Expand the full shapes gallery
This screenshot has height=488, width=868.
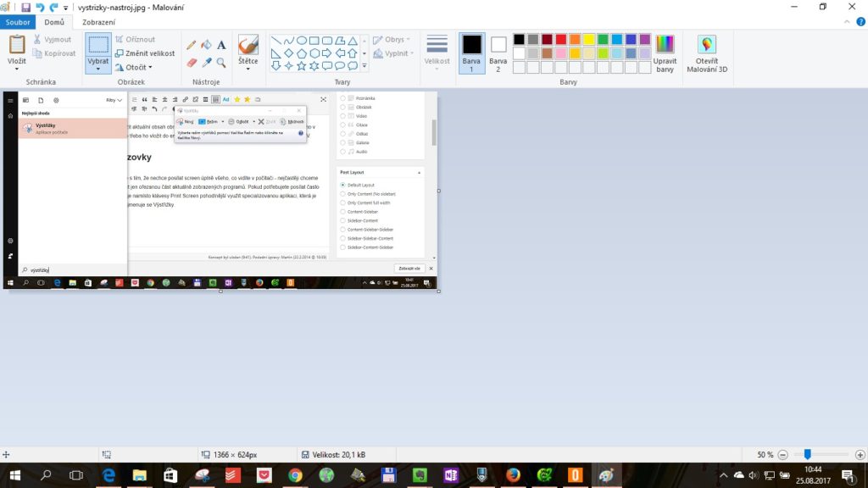click(x=364, y=66)
